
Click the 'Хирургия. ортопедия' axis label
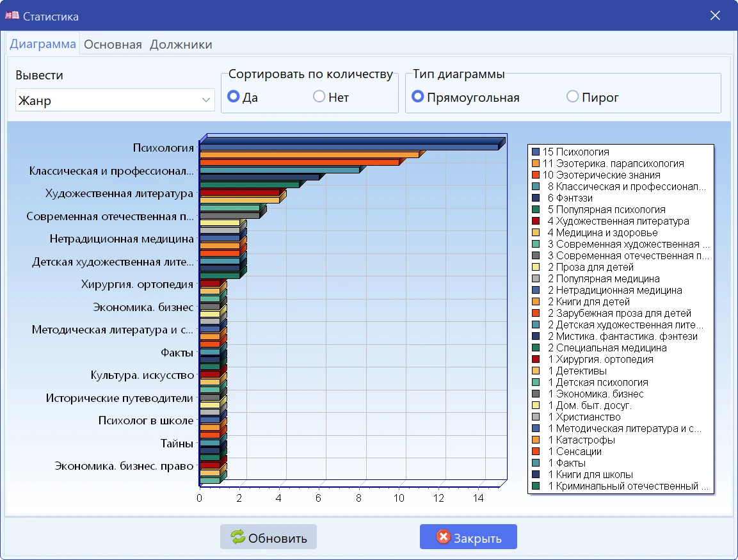pos(137,285)
